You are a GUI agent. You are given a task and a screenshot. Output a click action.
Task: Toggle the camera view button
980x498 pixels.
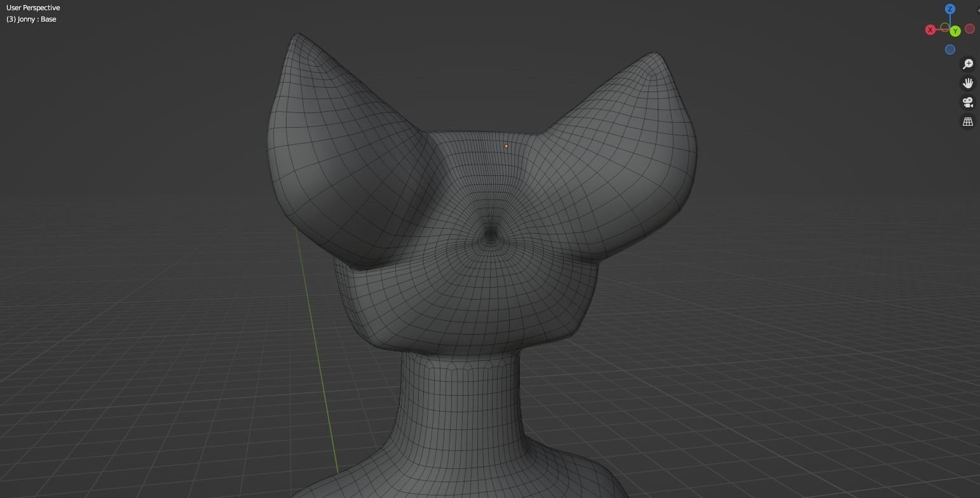point(968,102)
